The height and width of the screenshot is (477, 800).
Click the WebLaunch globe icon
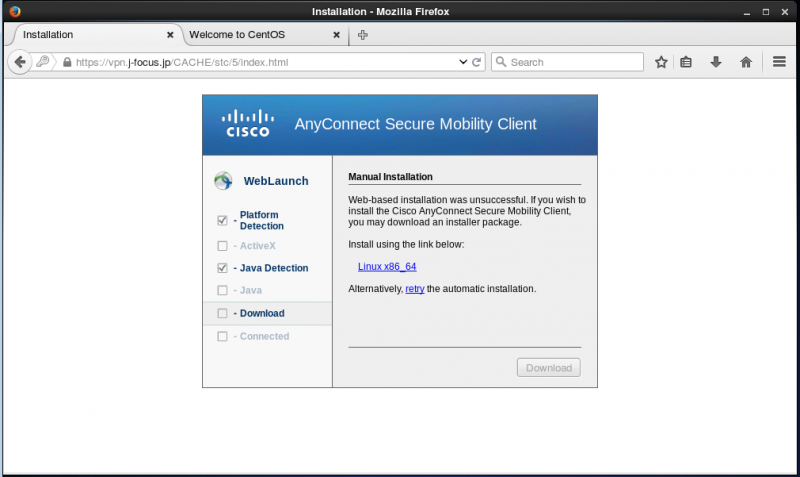point(223,181)
